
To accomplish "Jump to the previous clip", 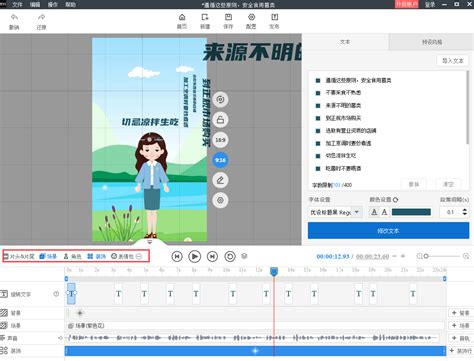I will click(177, 256).
